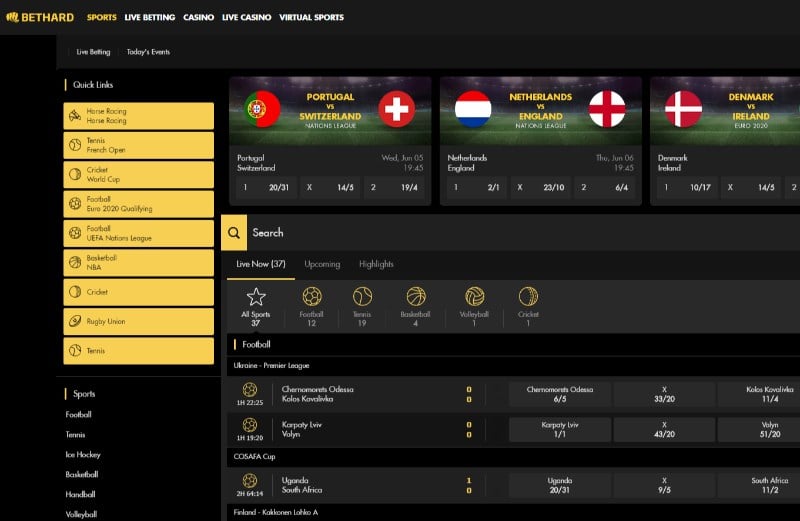Select Kolos Kovalivka odds 11/4
The image size is (800, 521).
click(x=759, y=394)
